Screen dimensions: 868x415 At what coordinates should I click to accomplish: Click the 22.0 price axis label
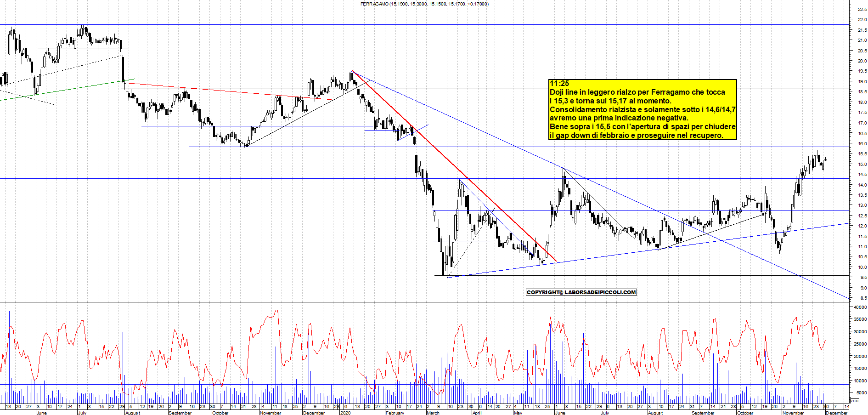click(862, 20)
